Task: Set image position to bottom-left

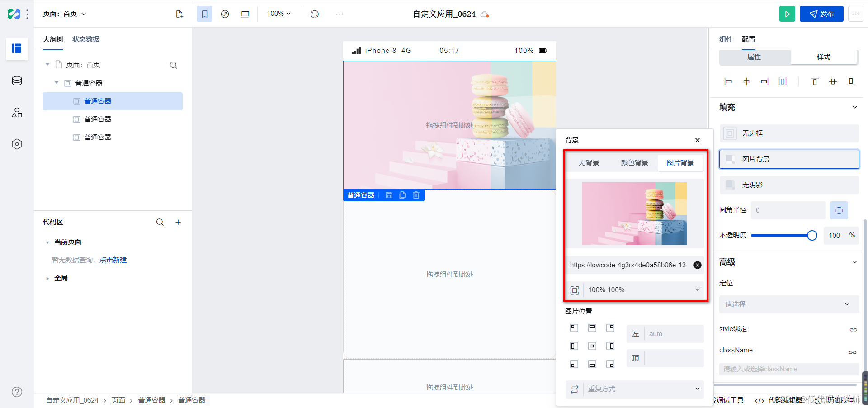Action: tap(574, 364)
